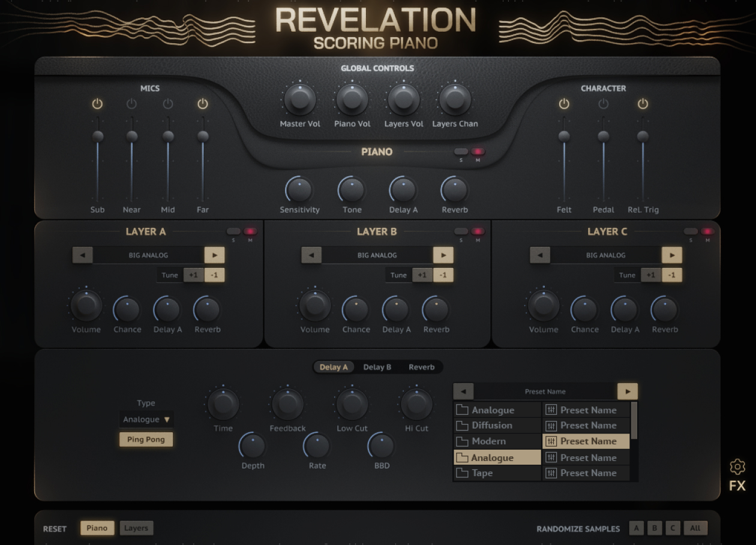Enable the Near mic power icon

pyautogui.click(x=131, y=104)
